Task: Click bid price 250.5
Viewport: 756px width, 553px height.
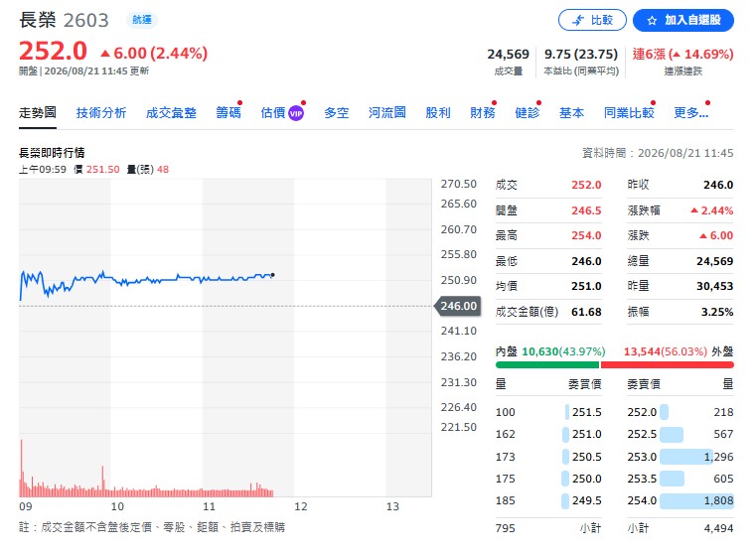Action: click(587, 457)
